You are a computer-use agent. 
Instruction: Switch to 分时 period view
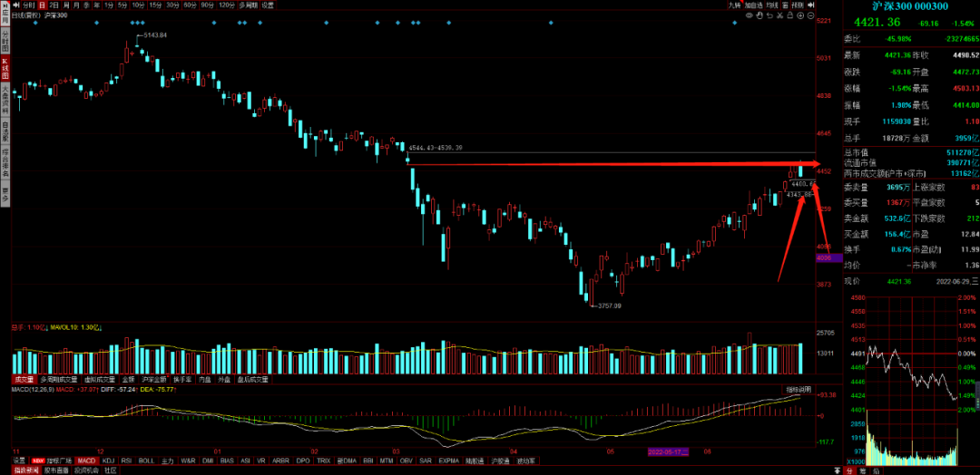pos(29,5)
